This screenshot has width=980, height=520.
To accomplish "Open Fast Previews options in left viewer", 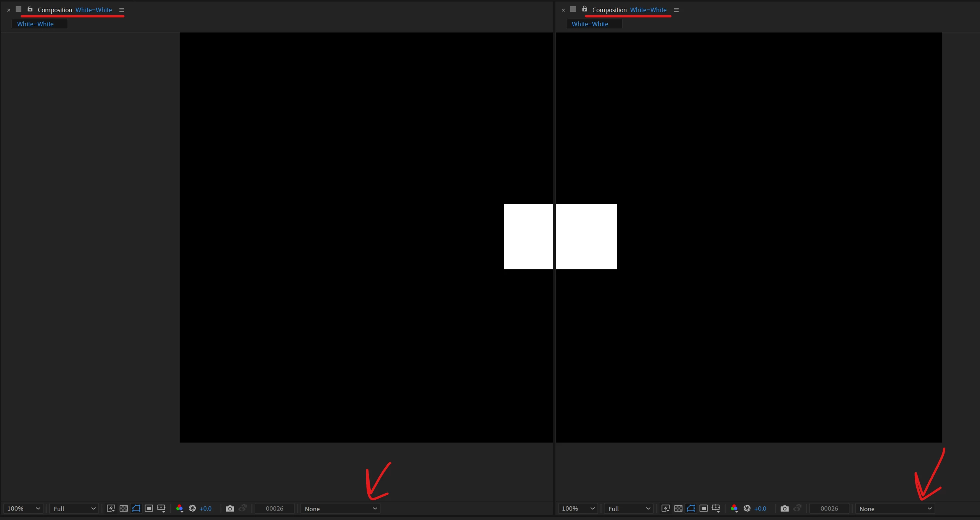I will (111, 508).
